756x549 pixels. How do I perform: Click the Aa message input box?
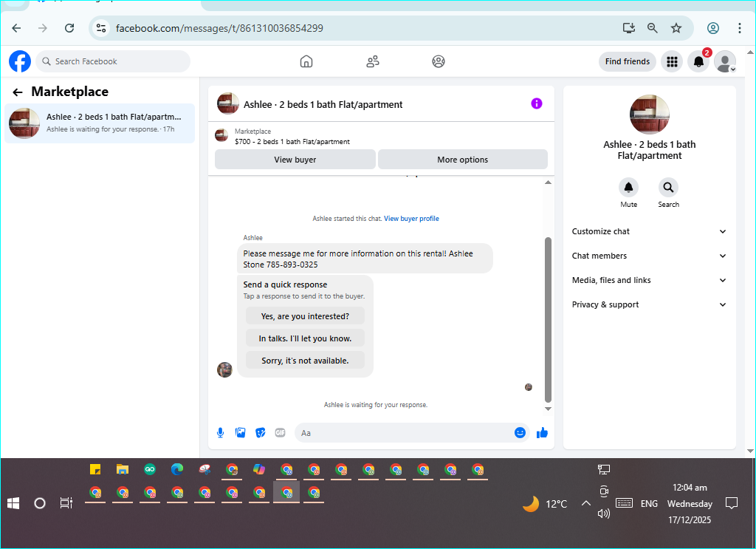[x=404, y=433]
